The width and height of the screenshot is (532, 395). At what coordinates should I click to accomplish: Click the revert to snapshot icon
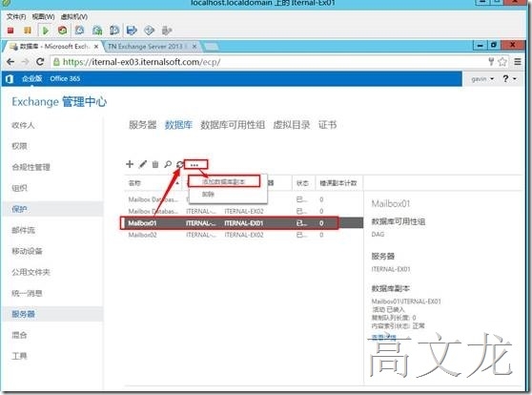click(x=97, y=31)
